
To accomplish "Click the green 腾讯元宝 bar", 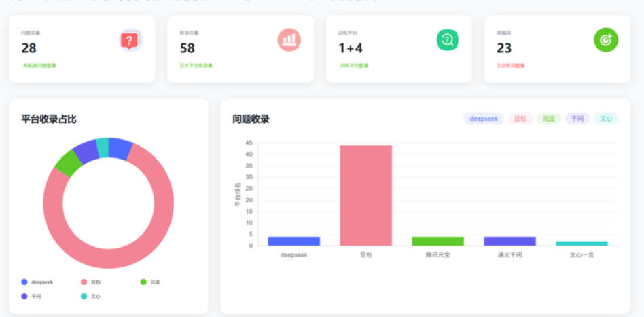I will (437, 242).
